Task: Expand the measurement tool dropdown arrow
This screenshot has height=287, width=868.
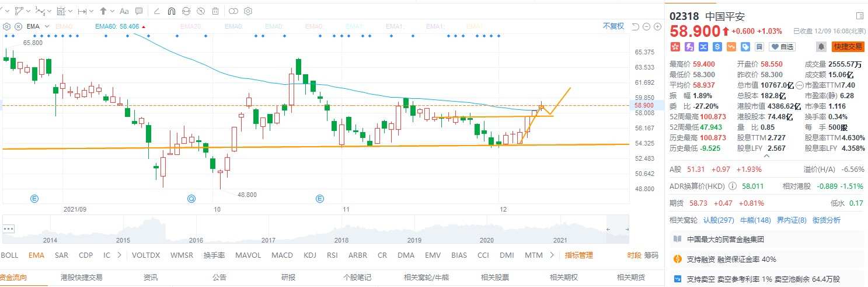Action: (x=71, y=11)
